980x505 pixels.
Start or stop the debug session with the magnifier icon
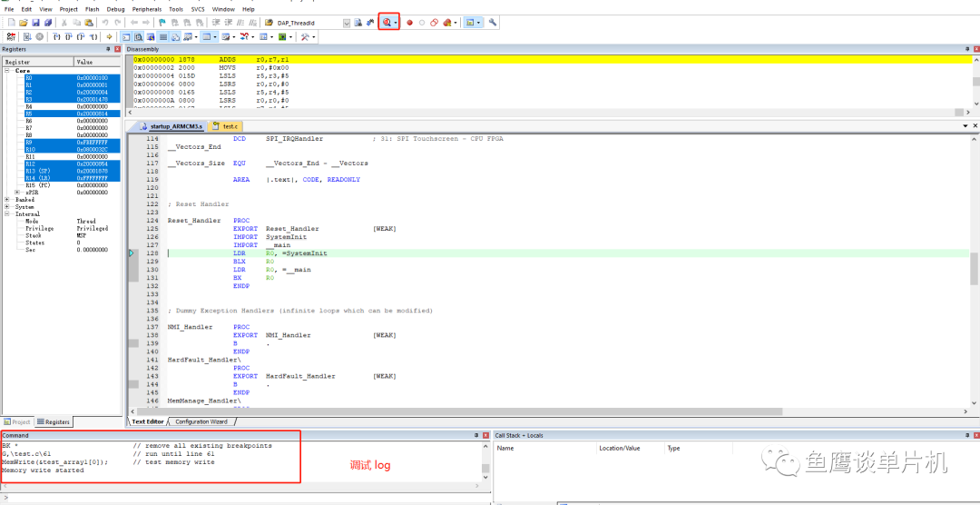pos(387,23)
